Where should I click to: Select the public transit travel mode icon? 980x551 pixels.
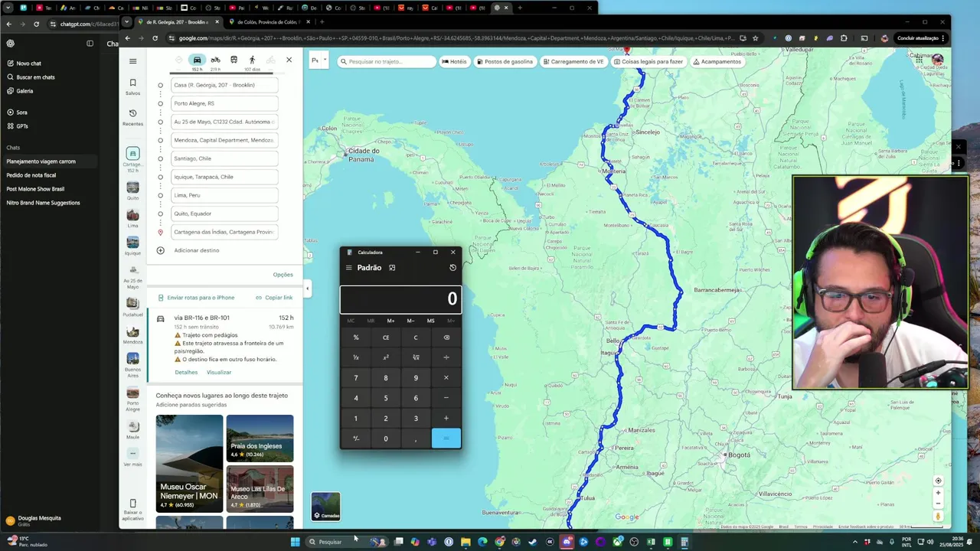point(234,60)
